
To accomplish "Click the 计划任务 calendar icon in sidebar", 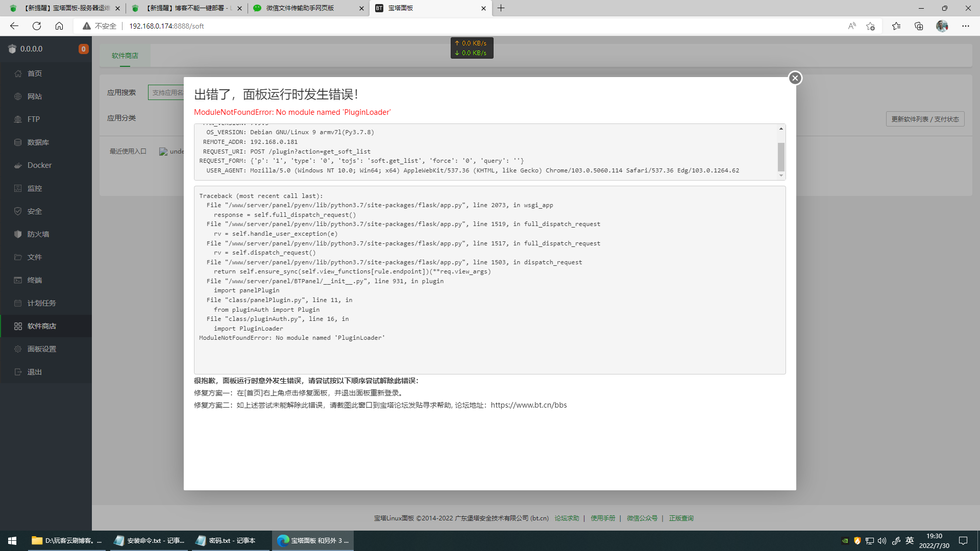I will pyautogui.click(x=18, y=303).
